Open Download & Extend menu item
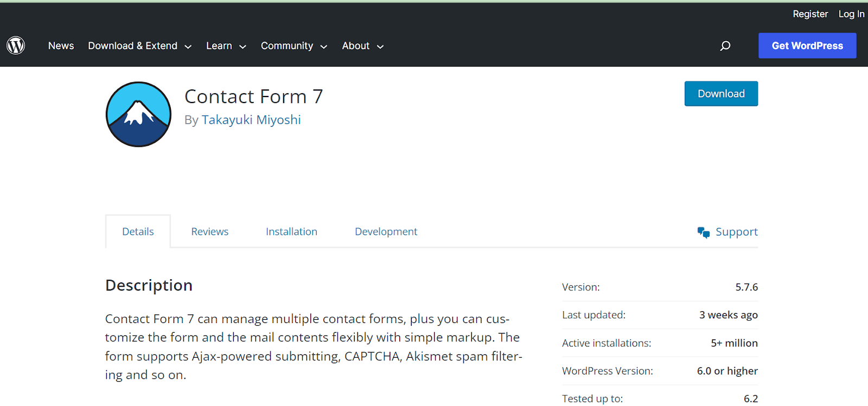868x406 pixels. (133, 46)
